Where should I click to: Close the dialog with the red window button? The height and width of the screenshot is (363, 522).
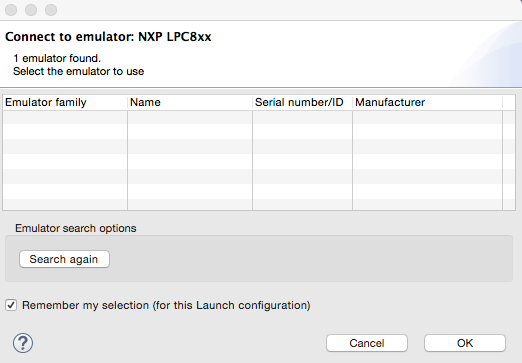[x=11, y=10]
